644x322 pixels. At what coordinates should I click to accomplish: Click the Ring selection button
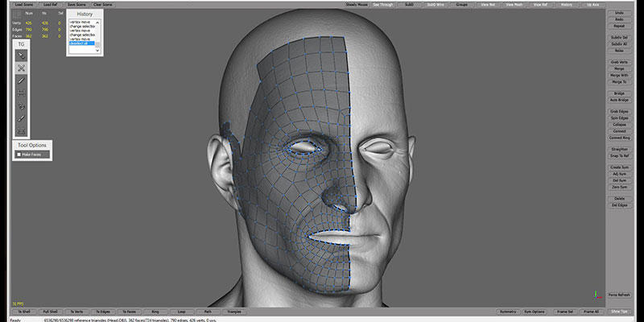(x=155, y=312)
